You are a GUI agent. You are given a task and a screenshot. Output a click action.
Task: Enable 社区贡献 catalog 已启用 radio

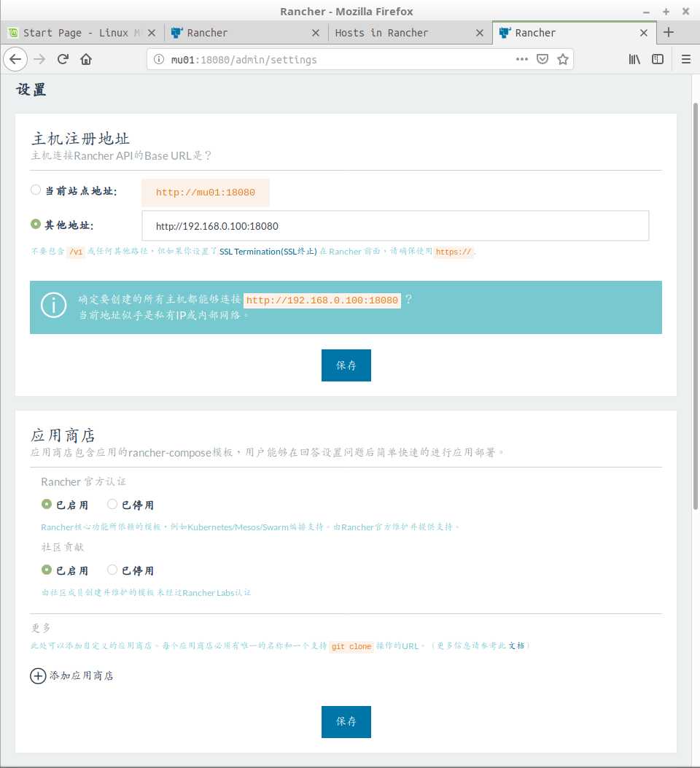tap(47, 570)
